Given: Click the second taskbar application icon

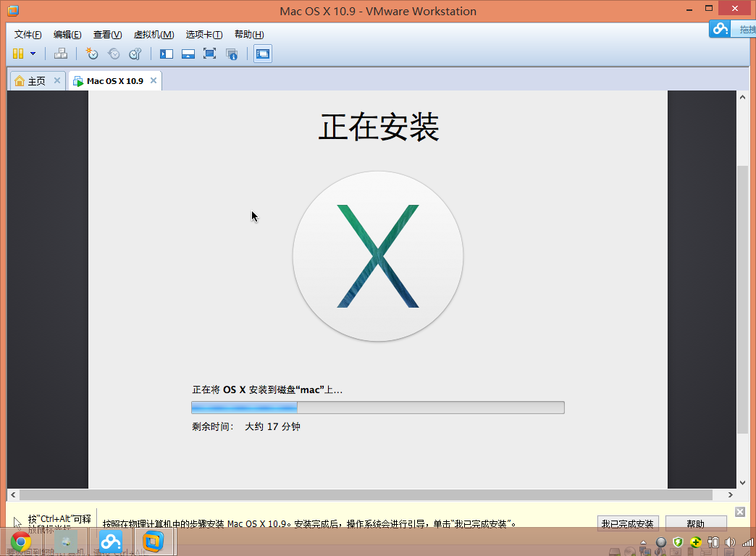Looking at the screenshot, I should 66,542.
